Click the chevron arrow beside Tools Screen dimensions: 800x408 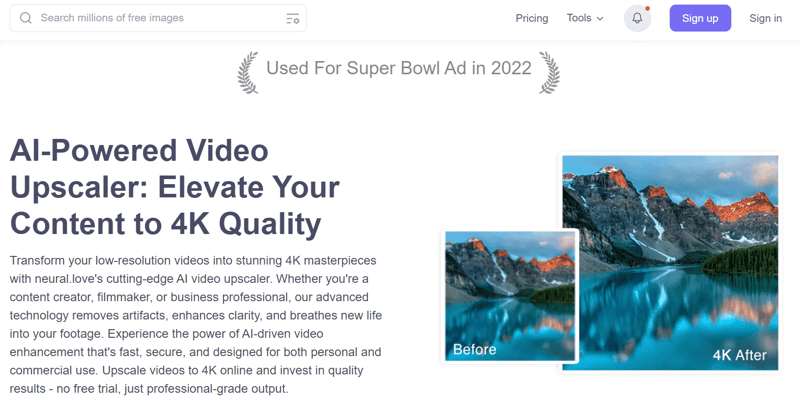pyautogui.click(x=600, y=18)
